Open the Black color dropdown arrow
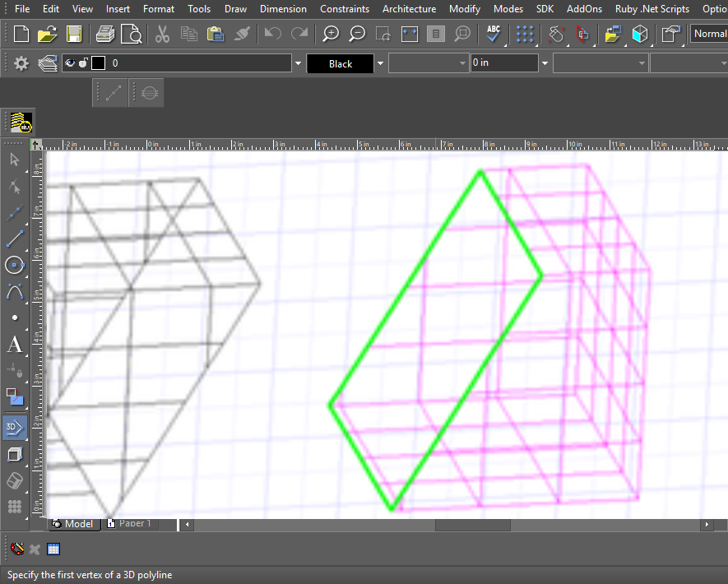The width and height of the screenshot is (728, 584). point(380,63)
